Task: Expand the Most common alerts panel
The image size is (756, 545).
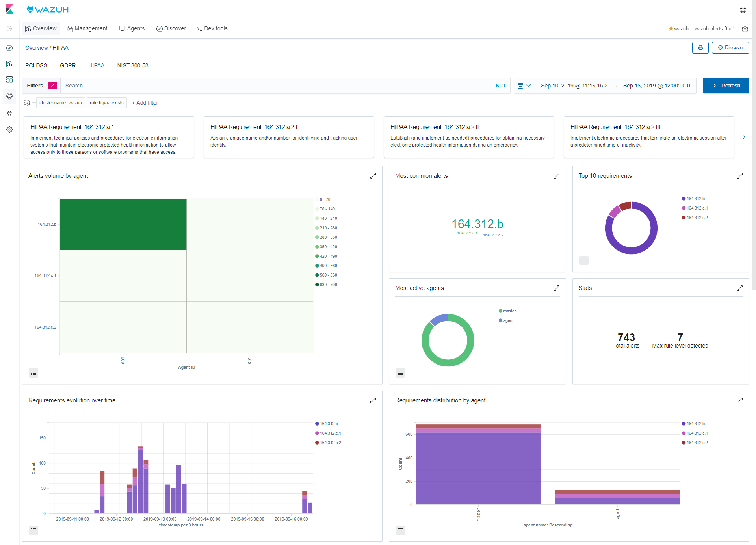Action: point(556,176)
